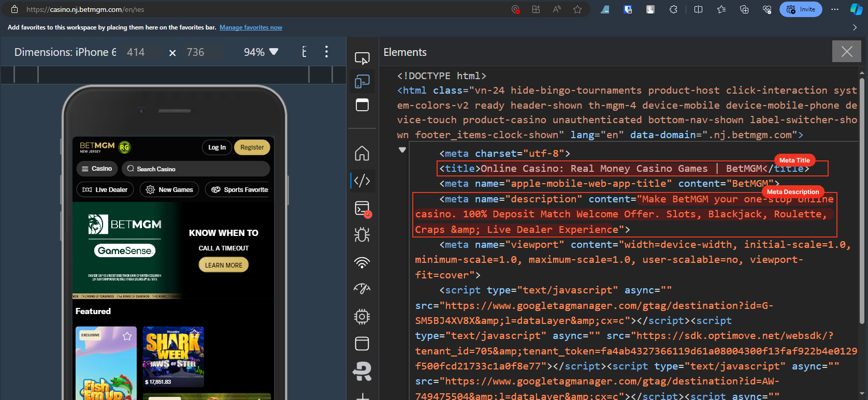Open the Favorites list

click(x=721, y=9)
